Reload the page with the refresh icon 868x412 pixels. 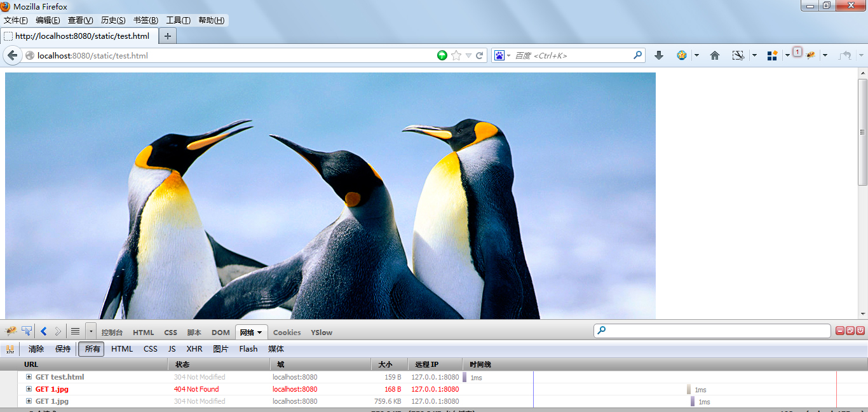480,55
